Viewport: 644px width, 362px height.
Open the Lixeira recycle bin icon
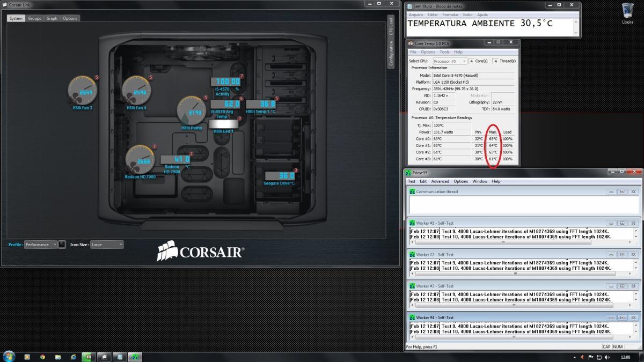627,14
